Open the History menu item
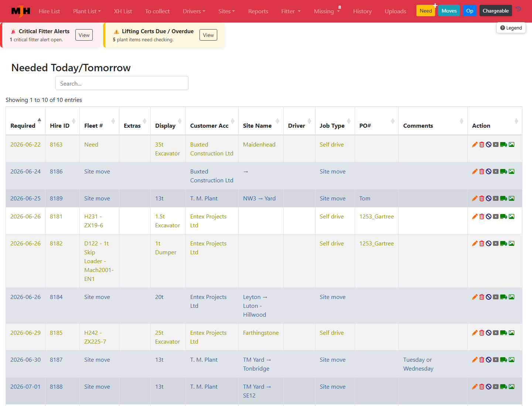The height and width of the screenshot is (406, 532). pyautogui.click(x=362, y=11)
